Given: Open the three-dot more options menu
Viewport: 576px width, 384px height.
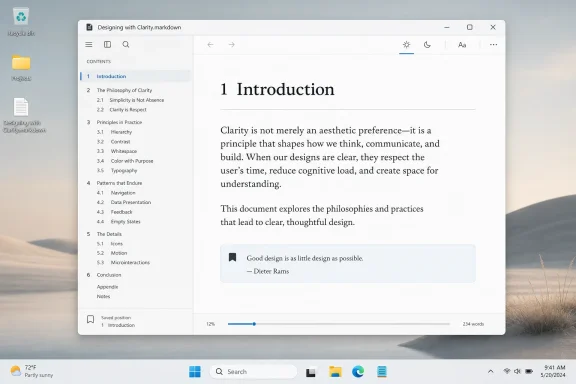Looking at the screenshot, I should [x=493, y=45].
